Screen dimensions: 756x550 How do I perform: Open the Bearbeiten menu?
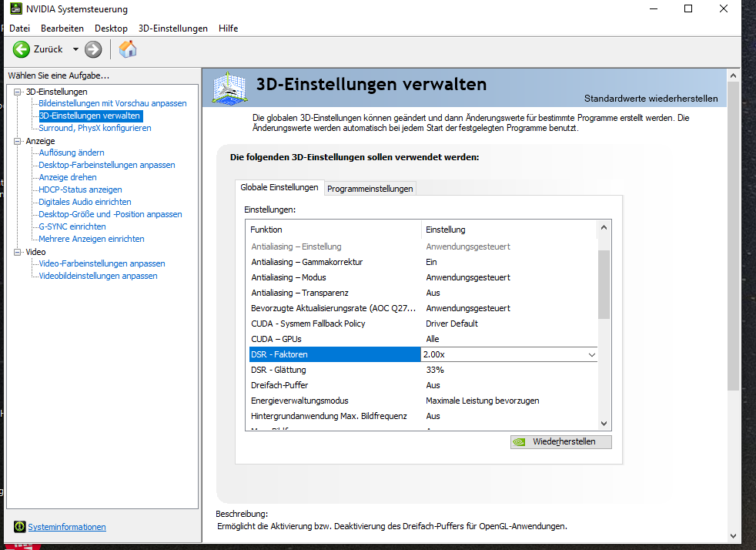(x=62, y=29)
